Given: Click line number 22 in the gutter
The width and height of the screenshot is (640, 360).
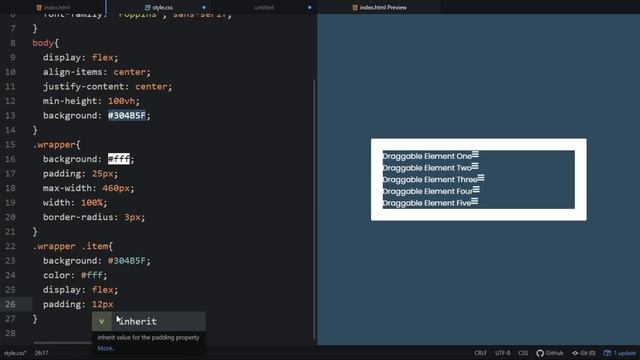Looking at the screenshot, I should point(10,246).
